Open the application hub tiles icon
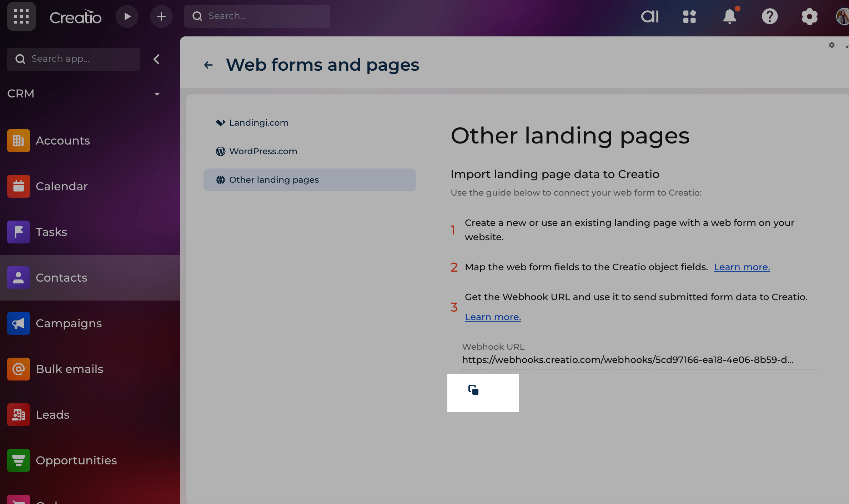Screen dimensions: 849x504 point(689,16)
